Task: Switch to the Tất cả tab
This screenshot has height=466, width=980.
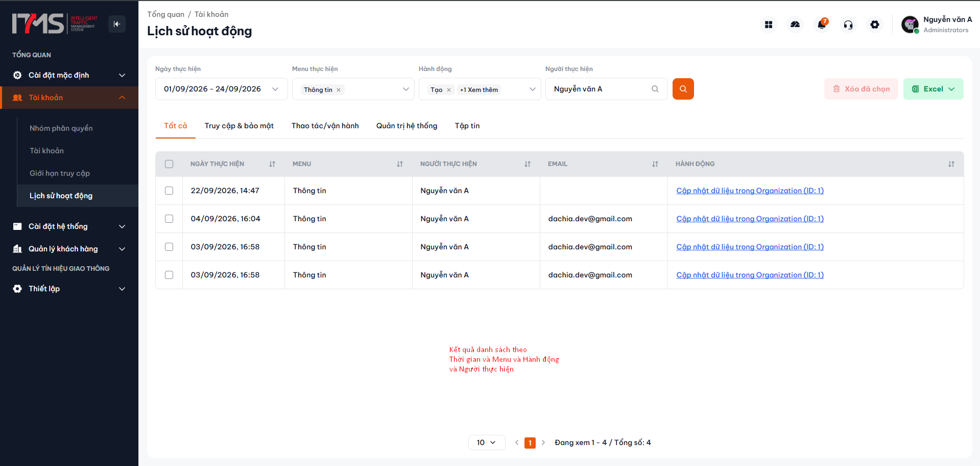Action: 176,126
